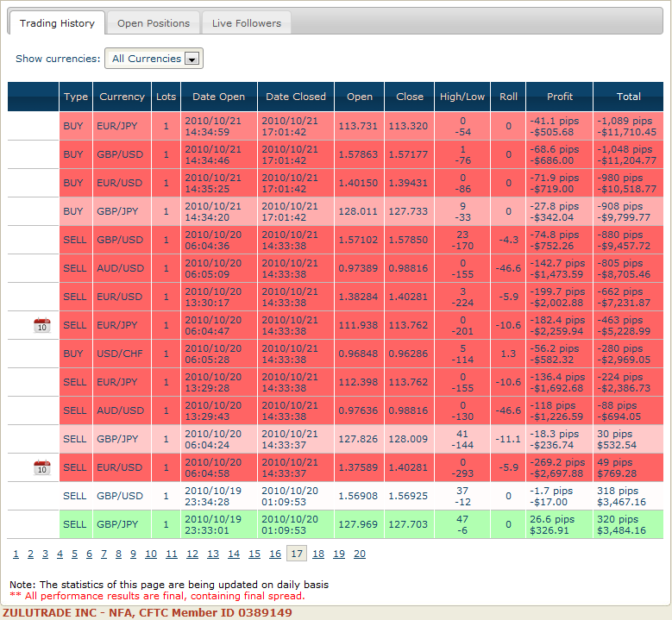Click the dropdown arrow next to All Currencies
This screenshot has height=620, width=672.
click(x=192, y=59)
